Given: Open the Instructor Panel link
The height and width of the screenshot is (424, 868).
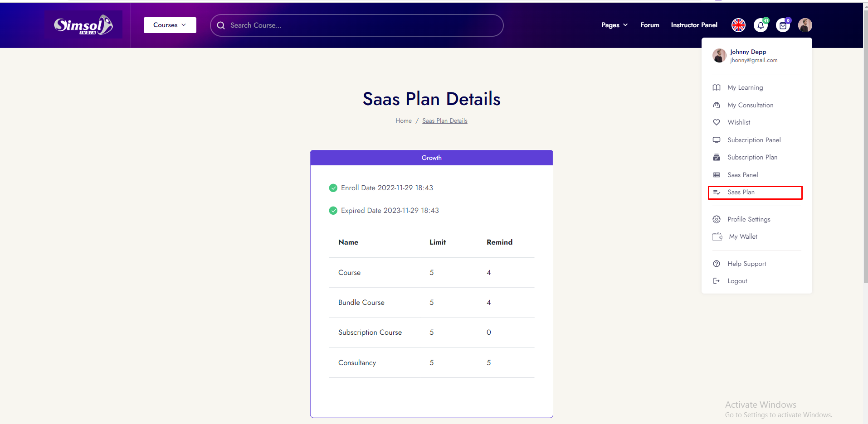Looking at the screenshot, I should click(x=694, y=25).
